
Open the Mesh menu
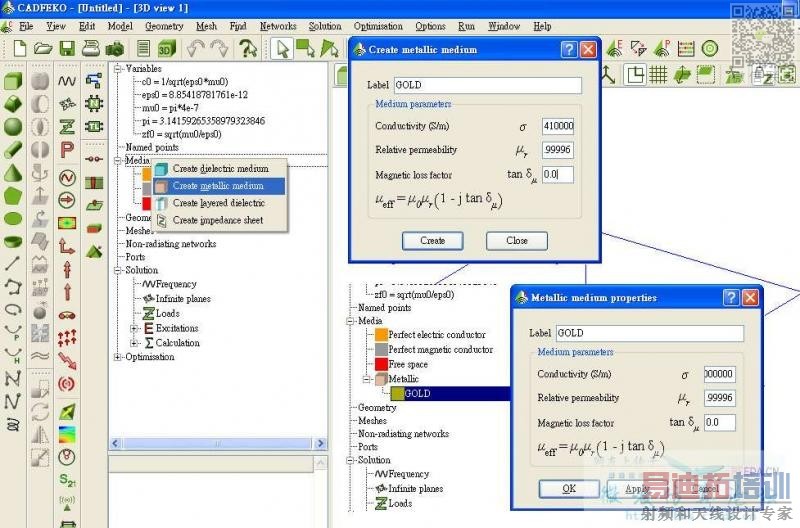click(206, 26)
